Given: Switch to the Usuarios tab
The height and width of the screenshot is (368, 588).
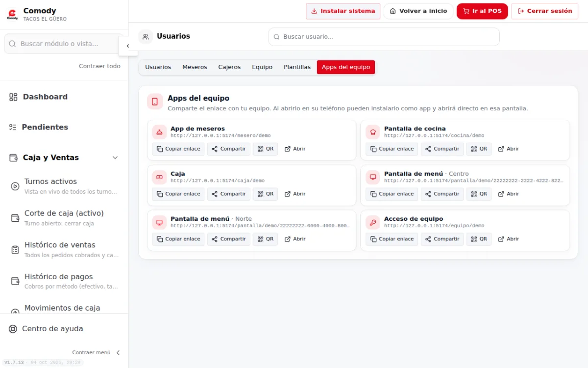Looking at the screenshot, I should pyautogui.click(x=158, y=67).
